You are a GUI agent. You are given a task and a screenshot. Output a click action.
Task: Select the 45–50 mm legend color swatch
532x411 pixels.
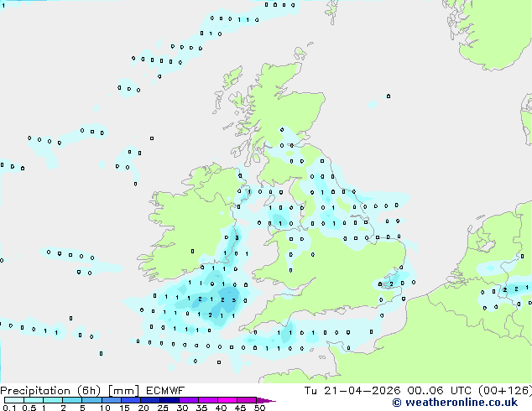(x=247, y=400)
